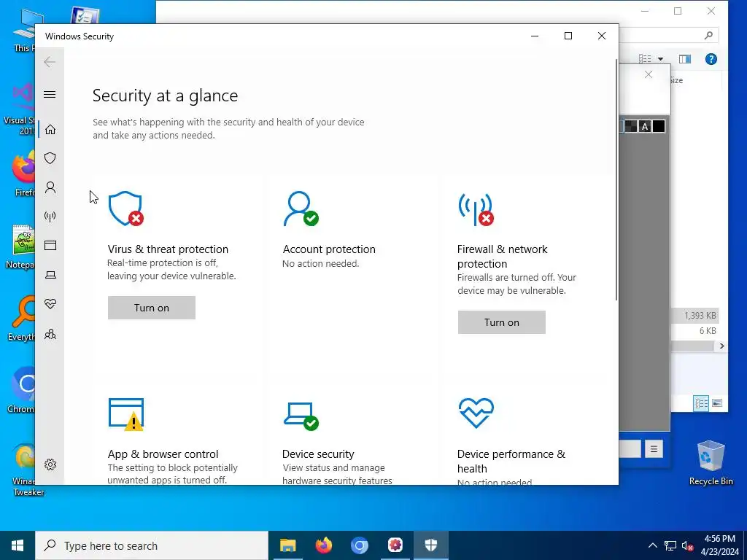Click the taskbar search box
Viewport: 747px width, 560px height.
point(152,545)
